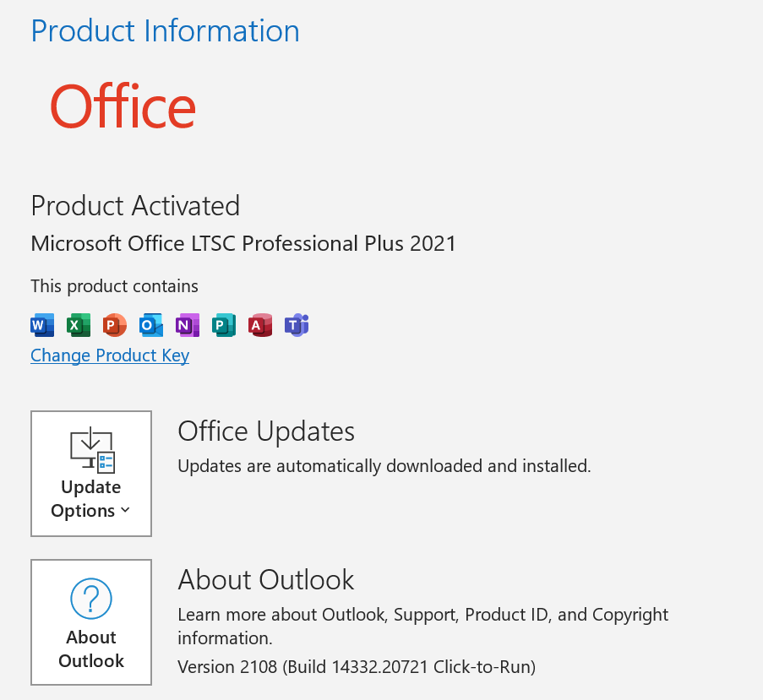Click the Version 2108 build text
Image resolution: width=763 pixels, height=700 pixels.
click(x=357, y=667)
